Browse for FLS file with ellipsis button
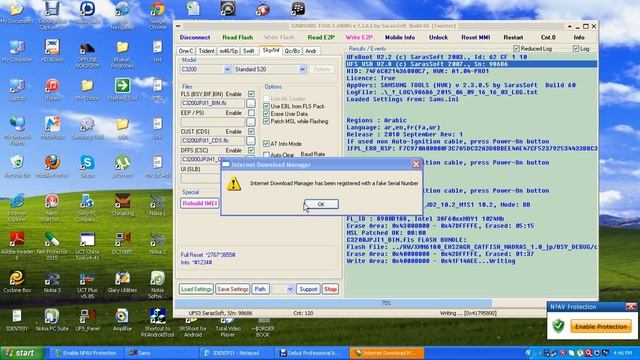The image size is (640, 360). (251, 103)
